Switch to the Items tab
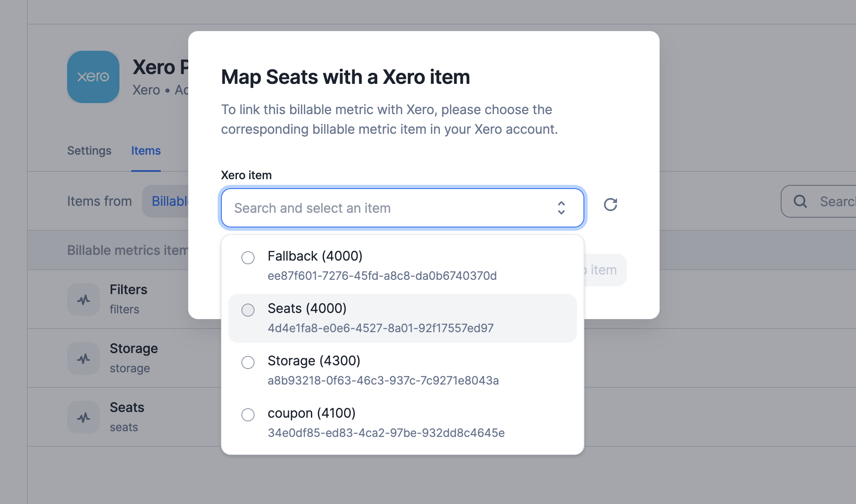Screen dimensions: 856x504 (146, 151)
